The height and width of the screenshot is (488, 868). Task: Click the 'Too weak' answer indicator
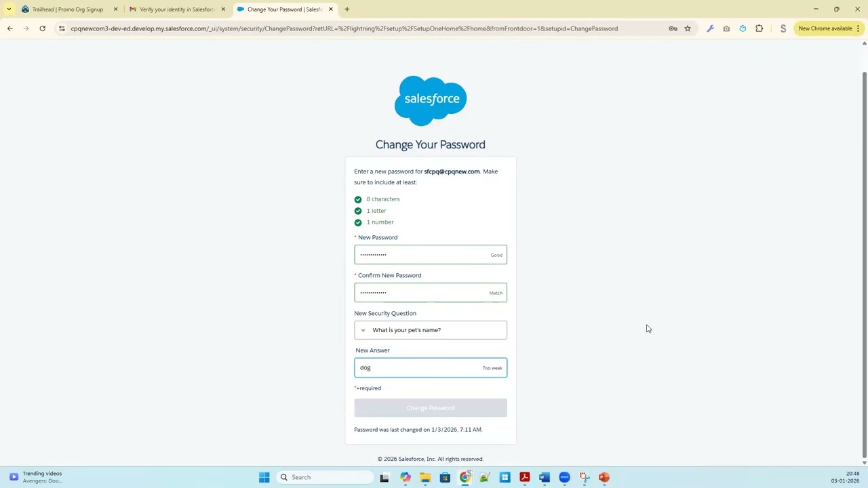tap(492, 368)
